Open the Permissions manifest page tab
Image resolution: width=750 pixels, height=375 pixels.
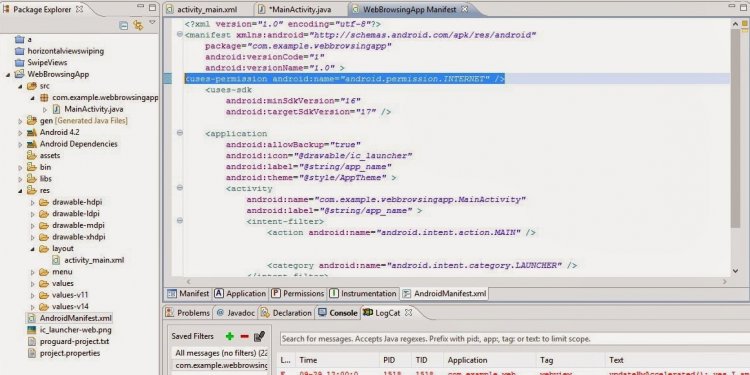pyautogui.click(x=298, y=294)
